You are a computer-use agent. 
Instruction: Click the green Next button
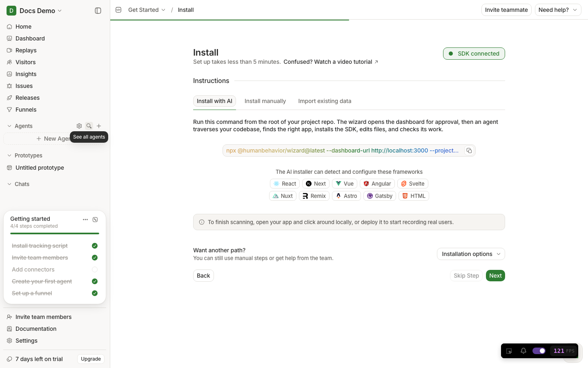coord(495,276)
